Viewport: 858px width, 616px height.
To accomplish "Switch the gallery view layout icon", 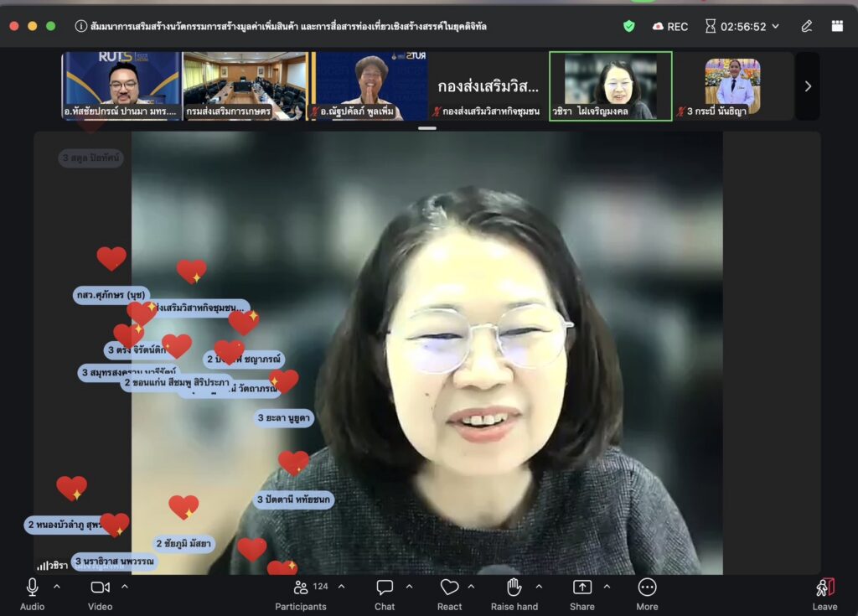I will 837,26.
